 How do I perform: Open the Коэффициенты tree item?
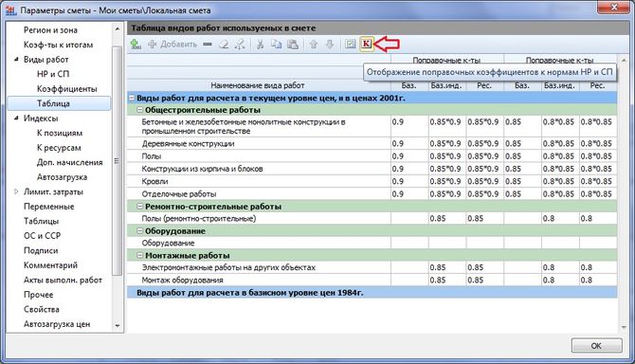click(x=67, y=89)
